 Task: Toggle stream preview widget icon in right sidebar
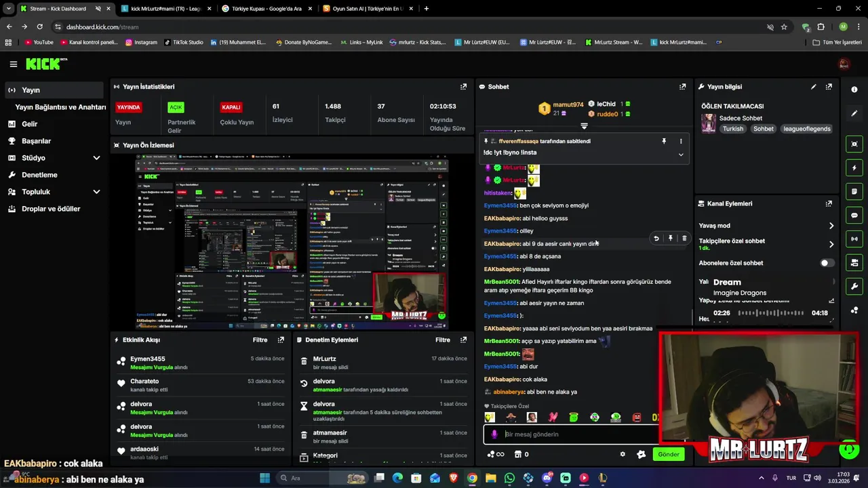click(854, 144)
